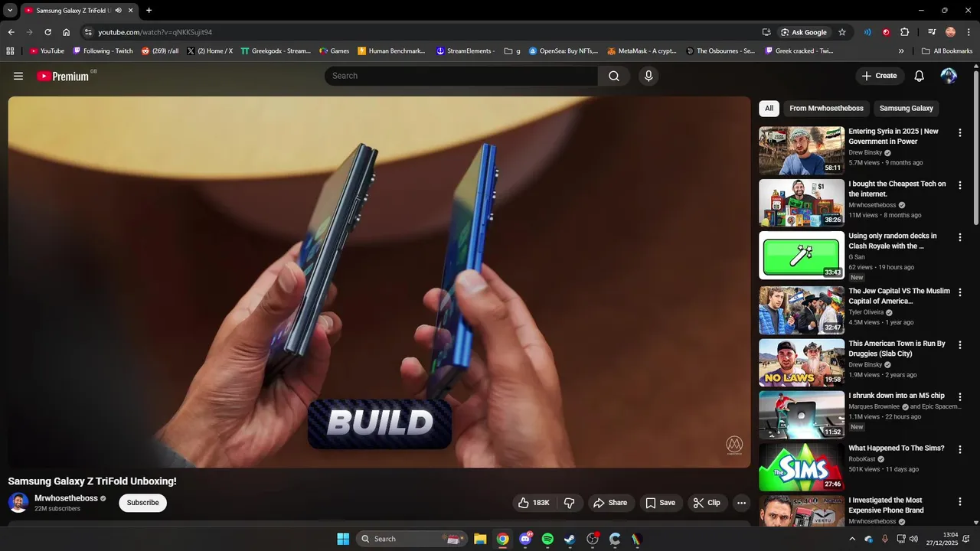Open options for Entering Syria video
Image resolution: width=980 pixels, height=551 pixels.
[960, 132]
